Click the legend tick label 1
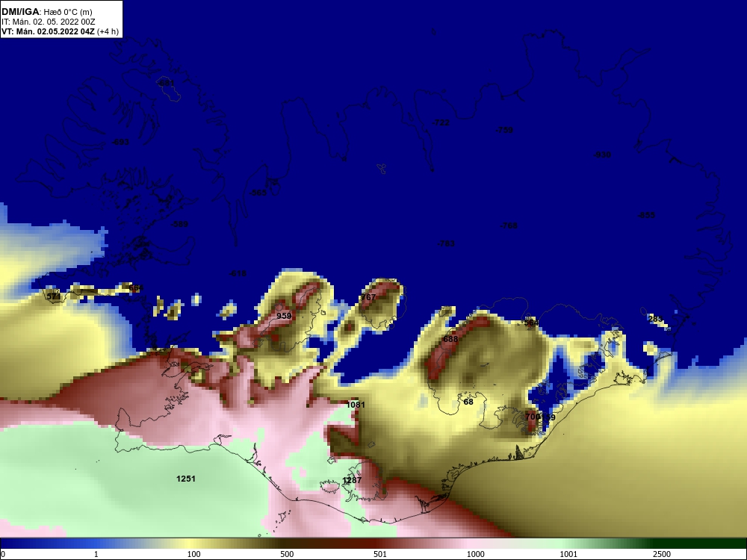 point(96,554)
